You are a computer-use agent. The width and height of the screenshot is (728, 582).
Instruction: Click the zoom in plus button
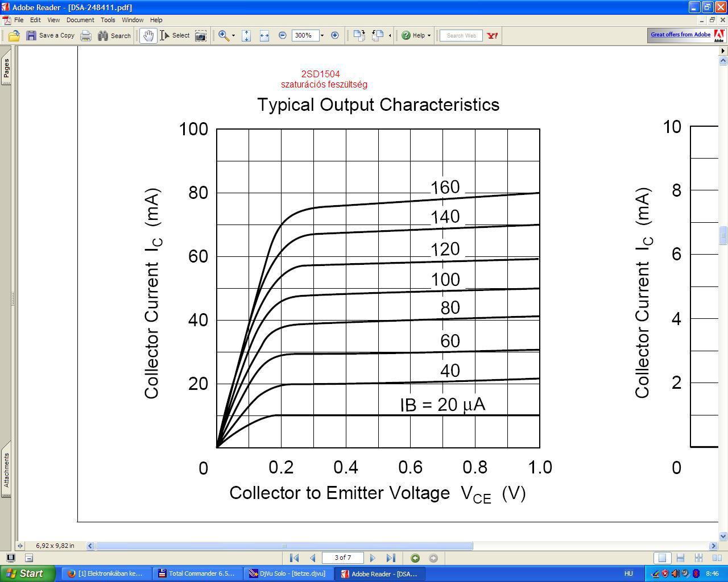pos(335,35)
